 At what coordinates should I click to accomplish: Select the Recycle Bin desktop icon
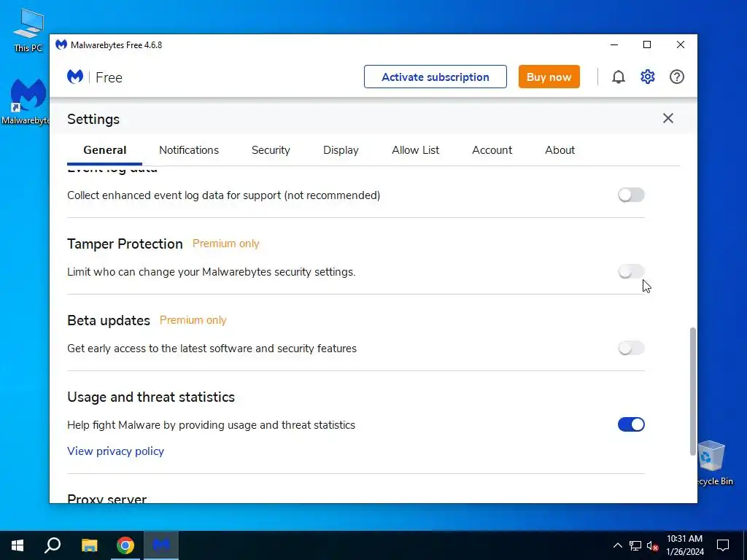(712, 463)
